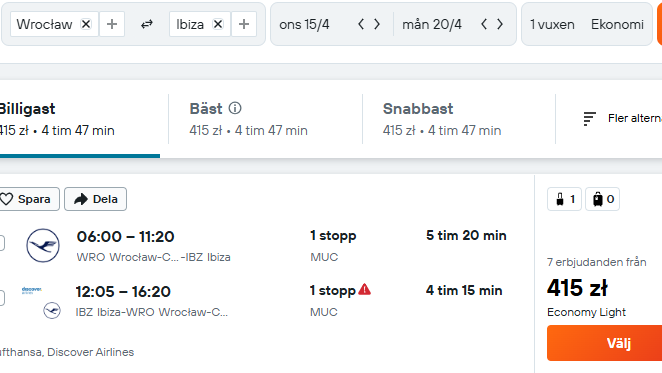662x373 pixels.
Task: Click the Spara save button
Action: click(x=29, y=199)
